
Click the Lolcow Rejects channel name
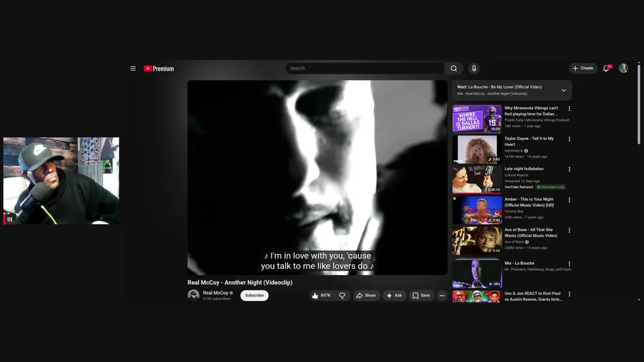point(516,175)
